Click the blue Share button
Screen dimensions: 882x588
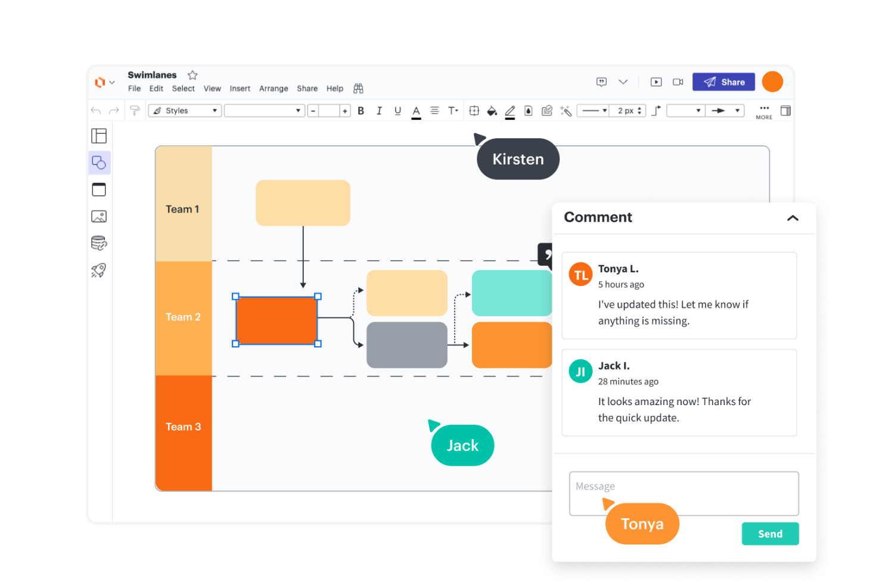[x=723, y=82]
